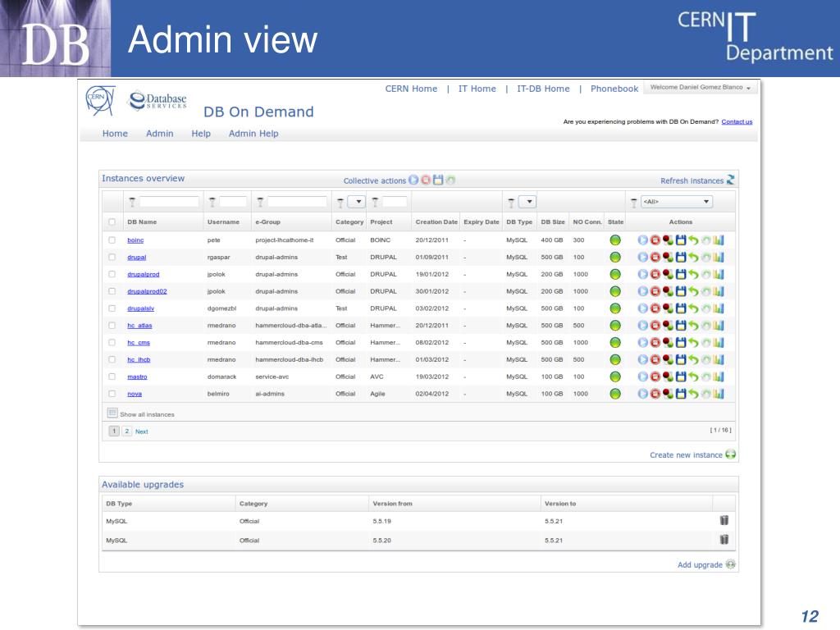Tick the checkbox for hc_cms
Viewport: 840px width, 630px height.
click(x=112, y=343)
